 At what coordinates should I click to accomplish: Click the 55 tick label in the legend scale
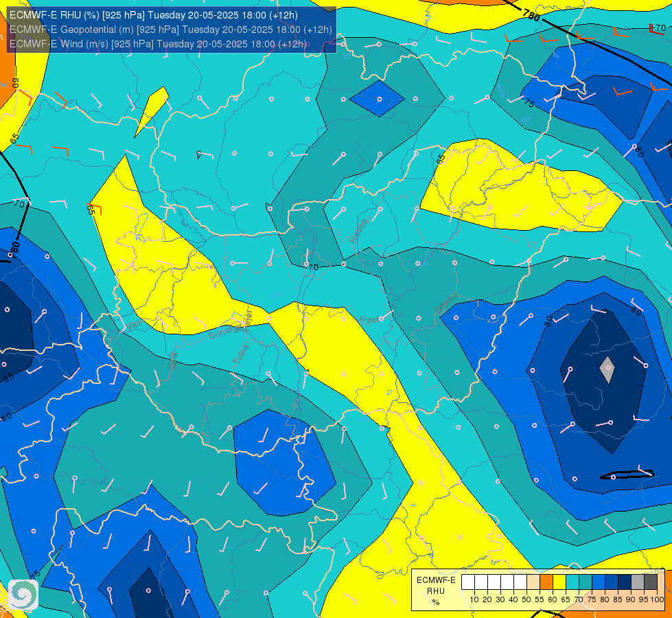(x=540, y=599)
